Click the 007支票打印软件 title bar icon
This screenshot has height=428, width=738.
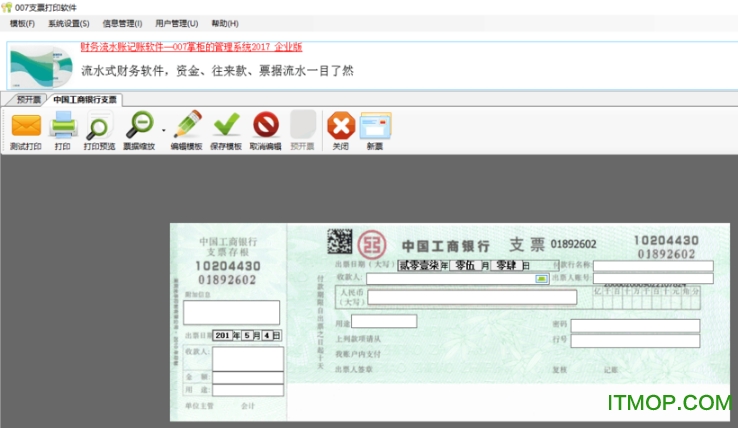coord(7,8)
